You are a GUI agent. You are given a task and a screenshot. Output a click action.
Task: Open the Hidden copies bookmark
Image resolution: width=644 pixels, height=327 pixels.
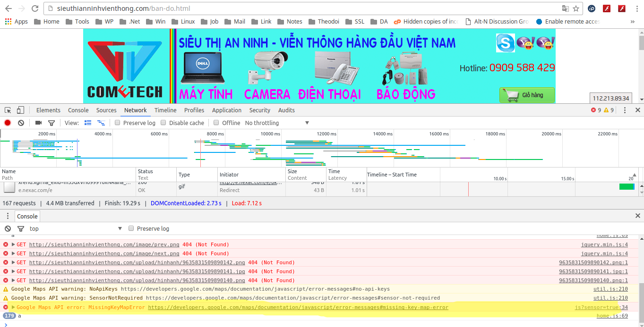click(x=426, y=21)
